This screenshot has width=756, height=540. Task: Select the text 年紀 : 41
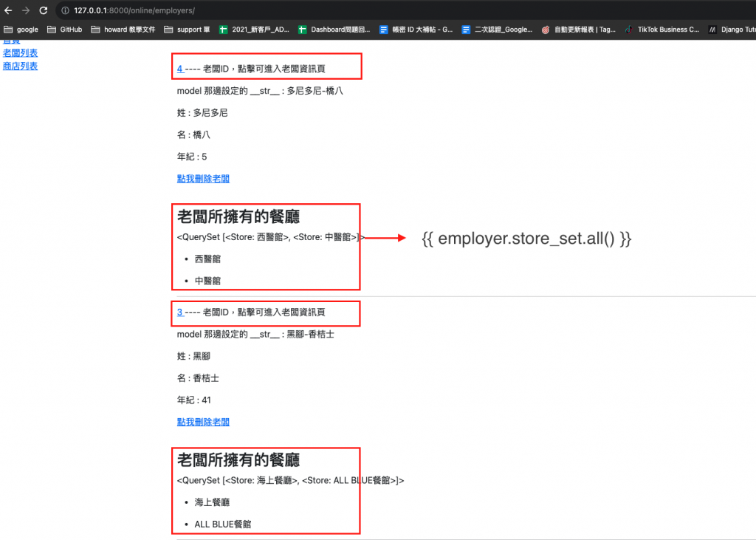coord(194,400)
